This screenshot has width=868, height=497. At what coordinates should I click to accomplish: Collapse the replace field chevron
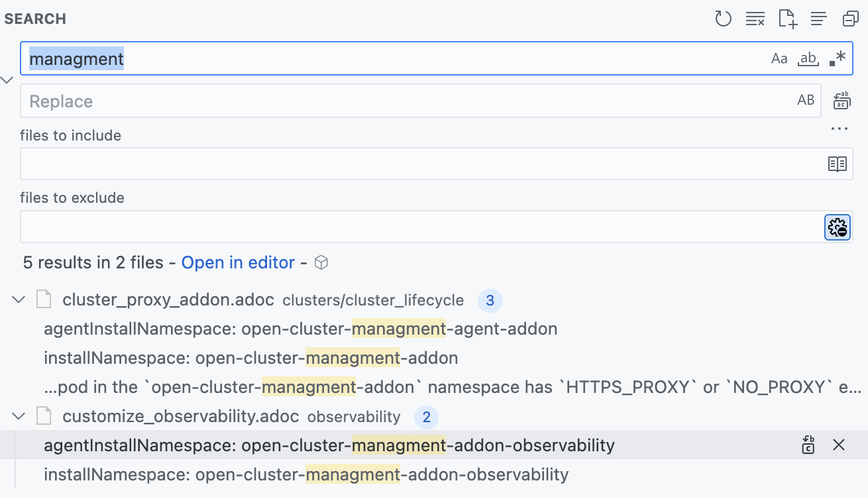click(x=7, y=80)
